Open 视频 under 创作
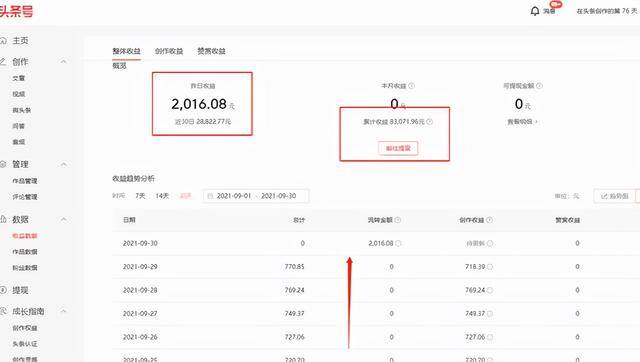This screenshot has width=640, height=362. point(19,94)
